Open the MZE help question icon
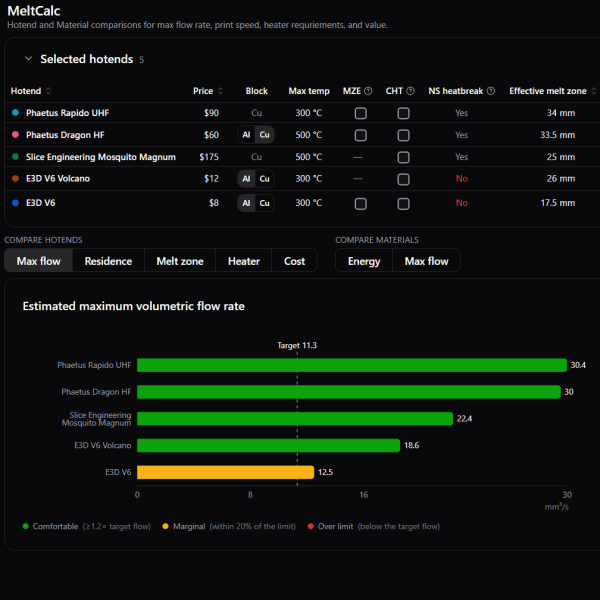Screen dimensions: 600x600 tap(368, 91)
